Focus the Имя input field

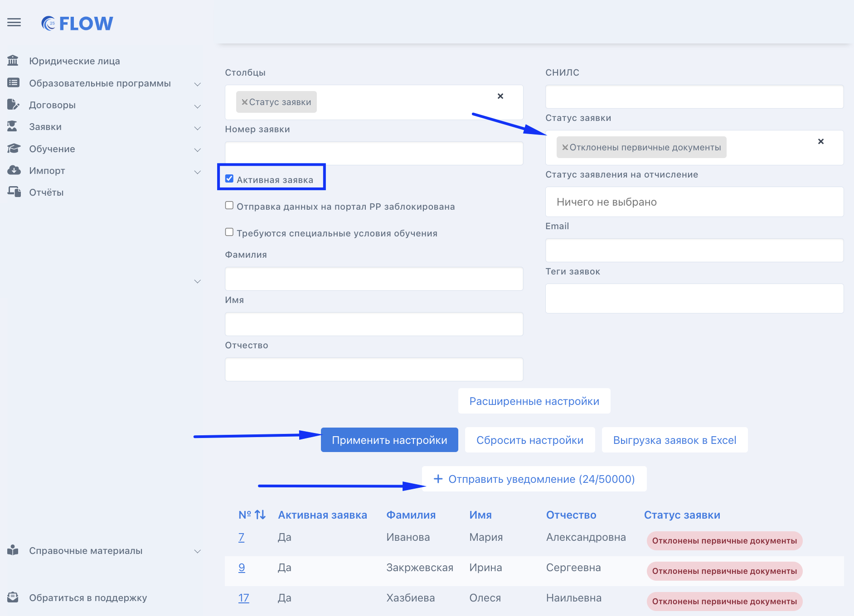[374, 324]
